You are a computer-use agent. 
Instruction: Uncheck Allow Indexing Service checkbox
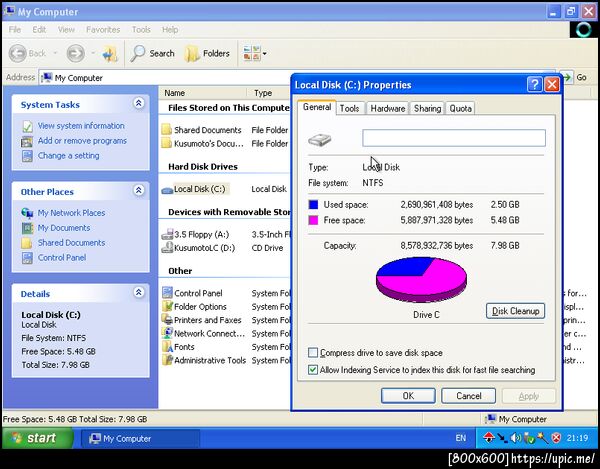313,370
